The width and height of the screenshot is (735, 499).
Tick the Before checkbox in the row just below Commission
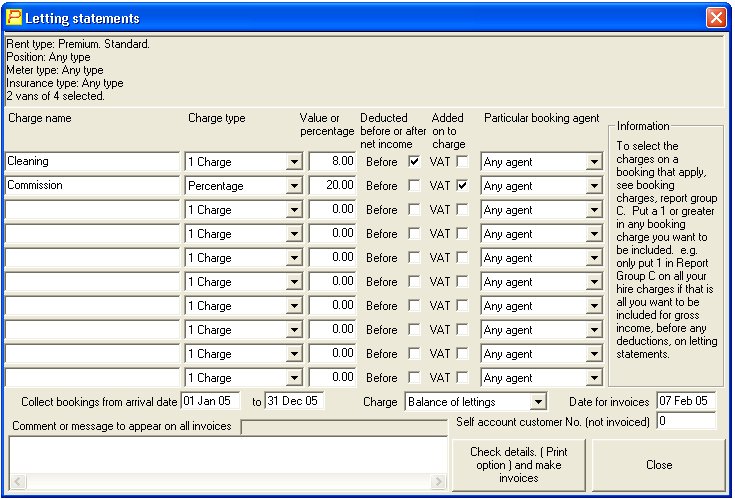(414, 209)
